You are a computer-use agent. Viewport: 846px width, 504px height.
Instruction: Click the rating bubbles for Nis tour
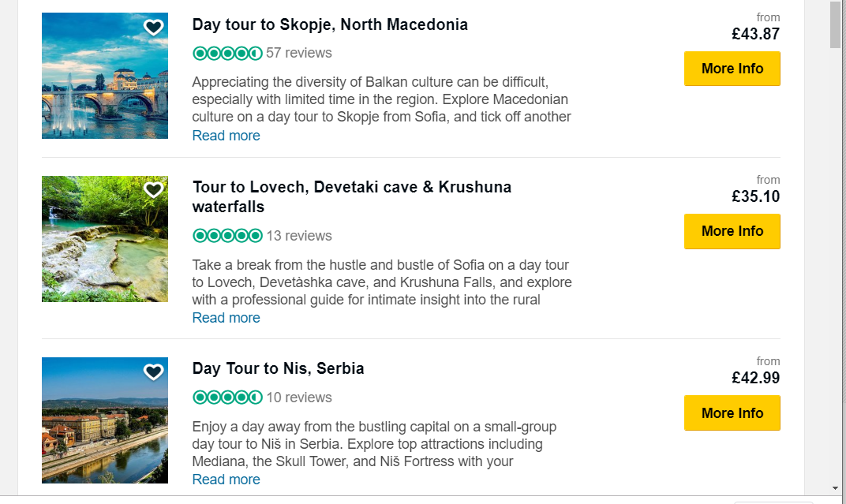[x=228, y=398]
